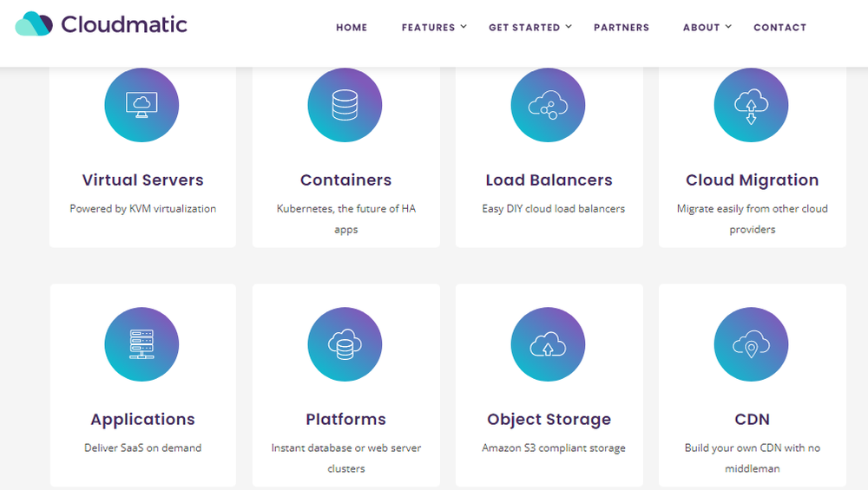Expand the Get Started dropdown chevron
The image size is (868, 490).
click(569, 27)
